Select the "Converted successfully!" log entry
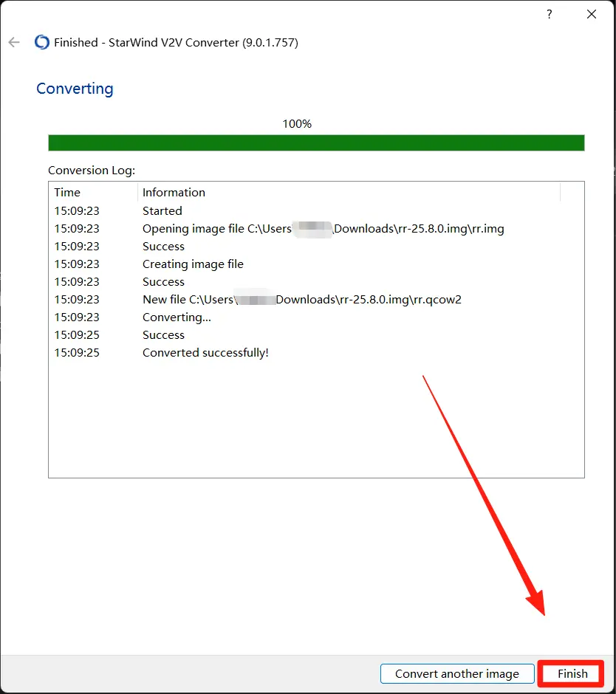Viewport: 616px width, 694px height. click(x=205, y=353)
